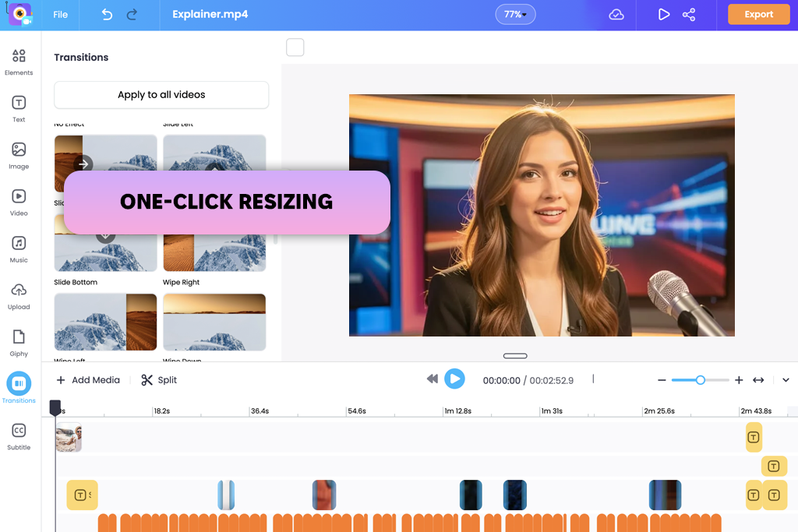
Task: Open the Upload panel in sidebar
Action: (x=19, y=296)
